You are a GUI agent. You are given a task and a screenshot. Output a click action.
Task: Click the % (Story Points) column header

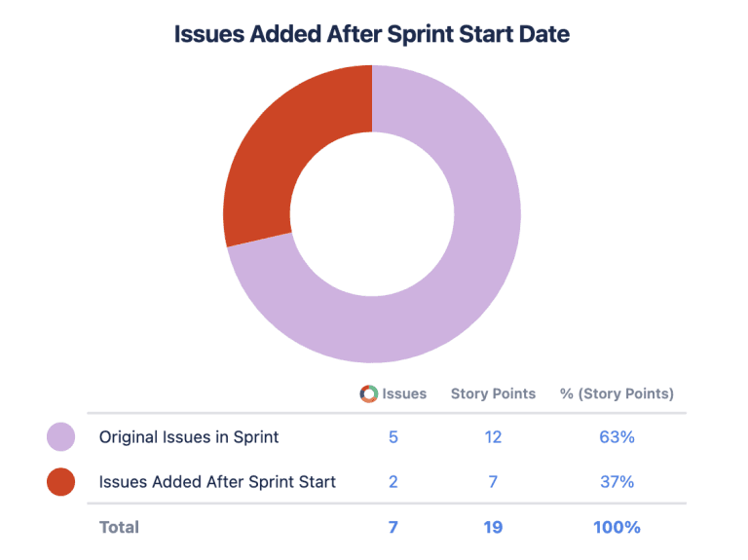point(617,393)
